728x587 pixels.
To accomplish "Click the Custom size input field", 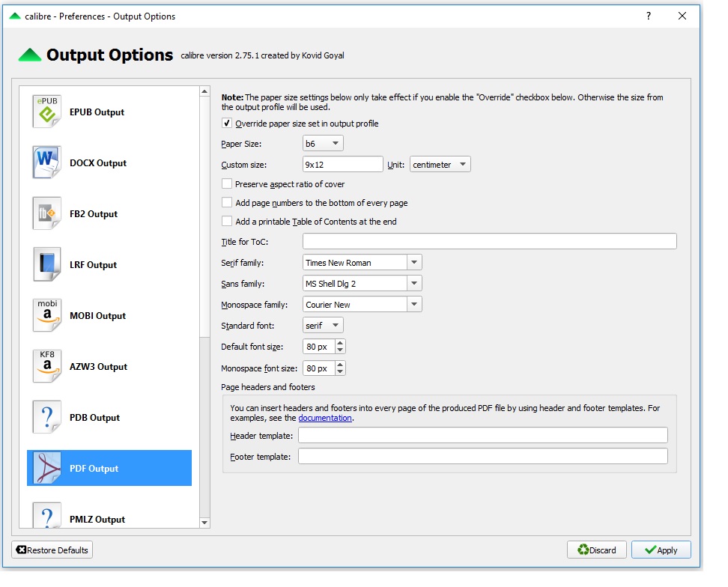I will [342, 164].
